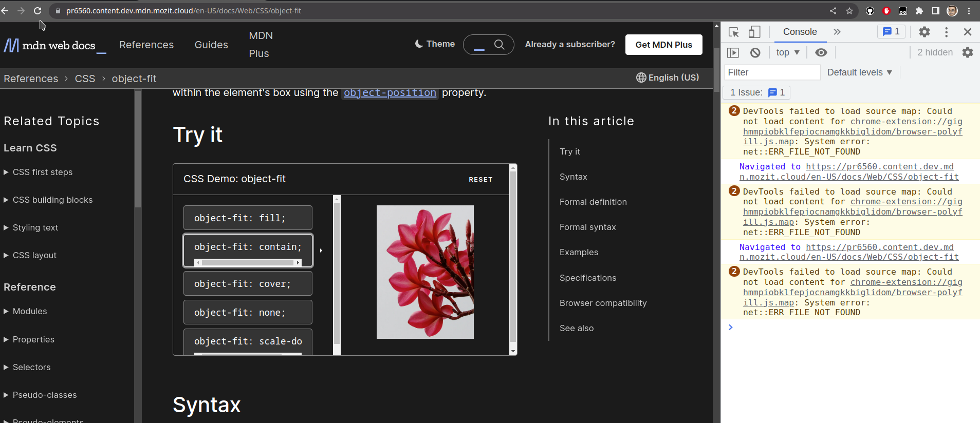Select the object-fit: cover; example
The image size is (980, 423).
248,283
